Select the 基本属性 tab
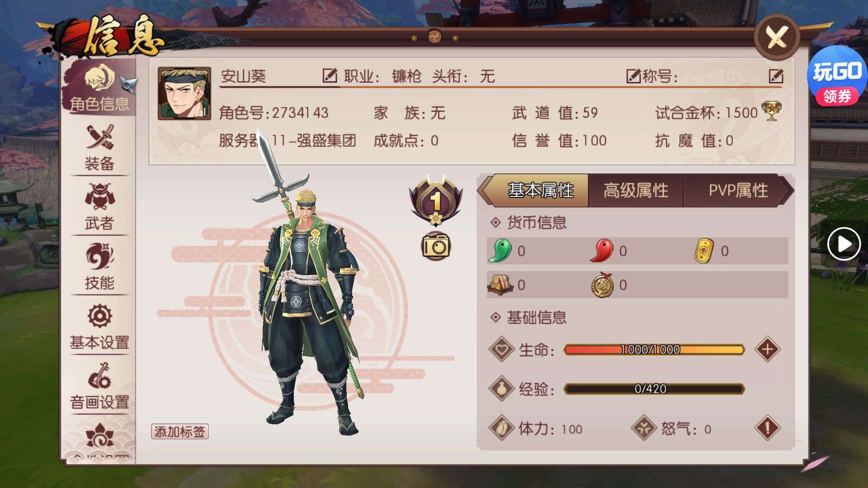This screenshot has height=488, width=868. pyautogui.click(x=540, y=190)
